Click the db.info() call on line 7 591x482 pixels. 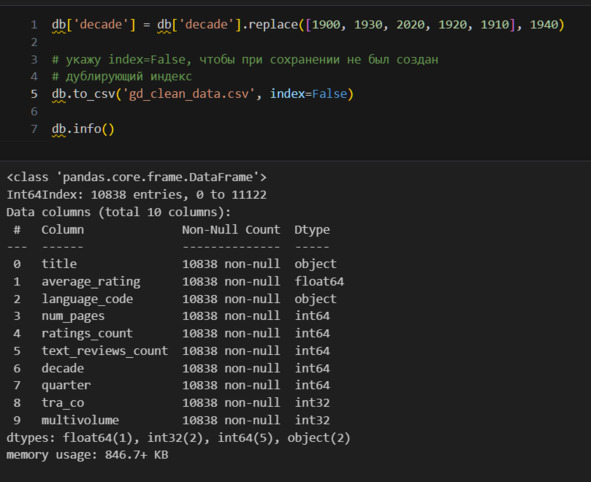click(83, 129)
